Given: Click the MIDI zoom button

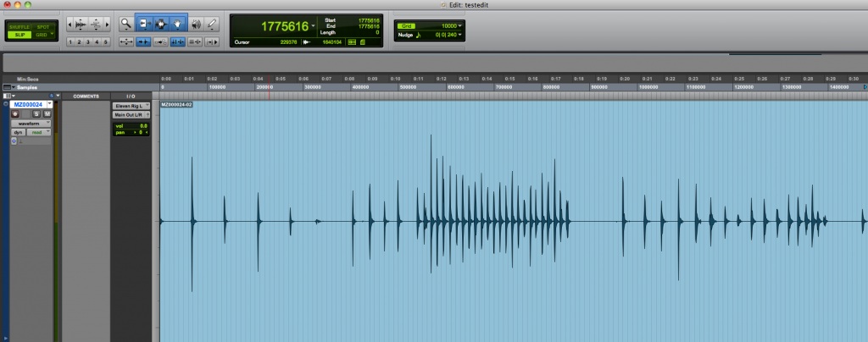Looking at the screenshot, I should 96,24.
